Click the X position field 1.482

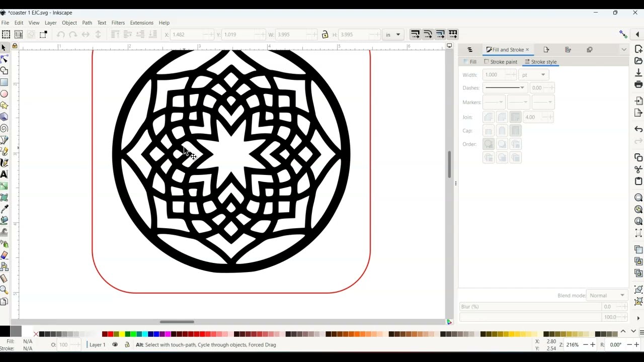[193, 35]
